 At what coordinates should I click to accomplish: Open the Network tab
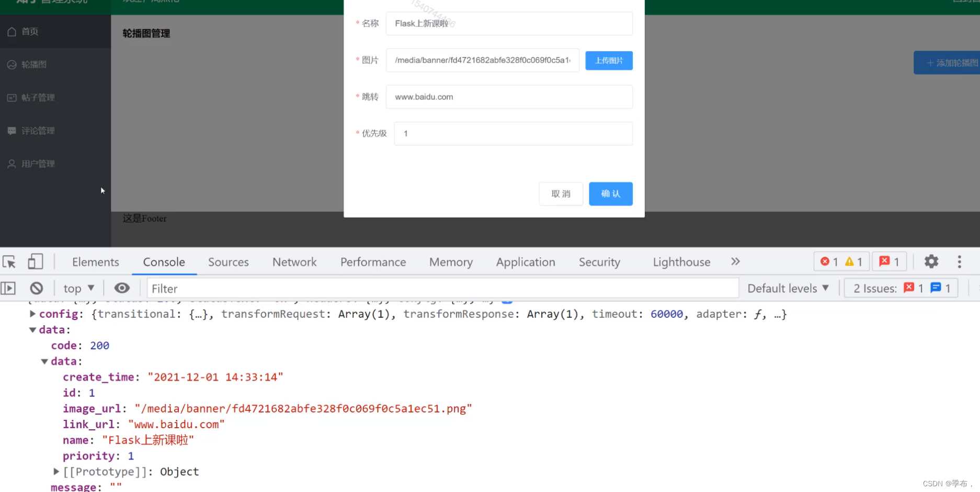(294, 262)
